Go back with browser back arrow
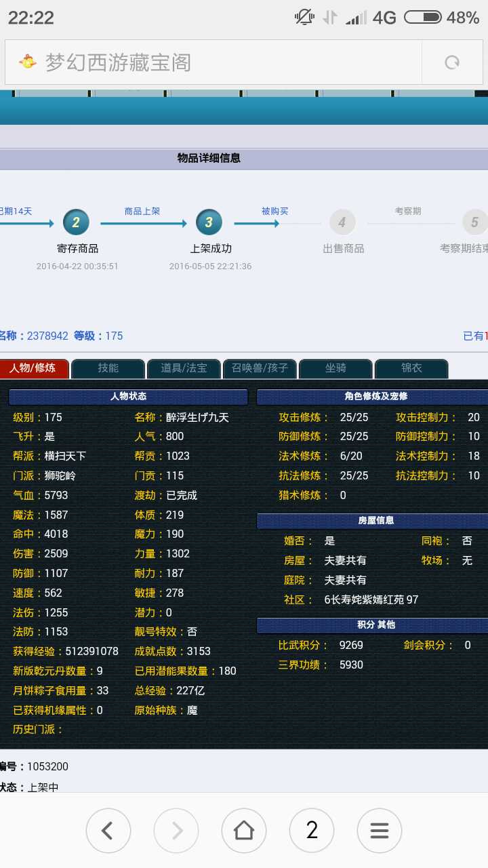488x868 pixels. [108, 830]
